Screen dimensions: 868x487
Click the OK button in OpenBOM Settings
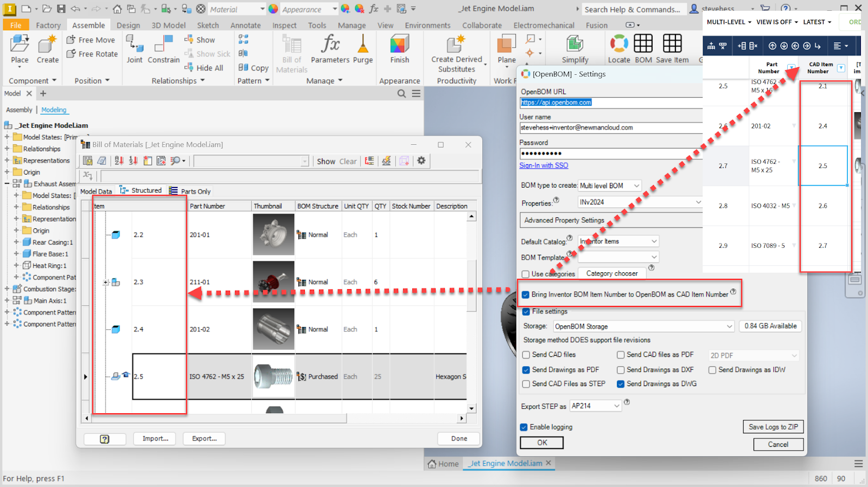tap(542, 443)
